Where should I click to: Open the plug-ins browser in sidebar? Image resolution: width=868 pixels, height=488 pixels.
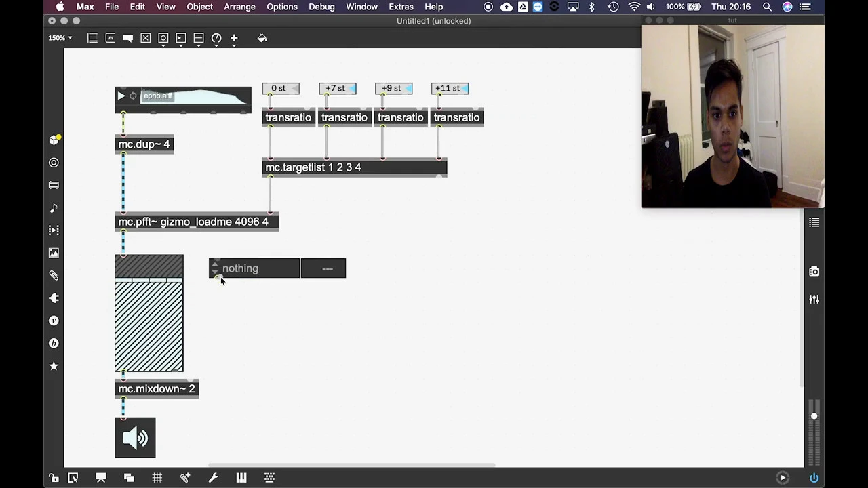tap(54, 298)
